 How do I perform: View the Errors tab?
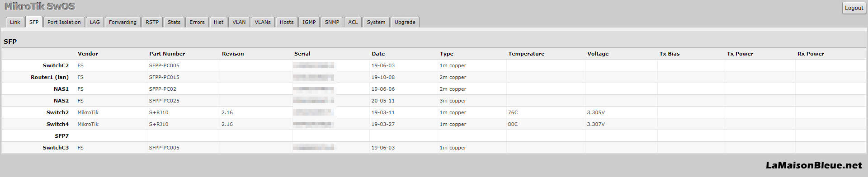(197, 22)
